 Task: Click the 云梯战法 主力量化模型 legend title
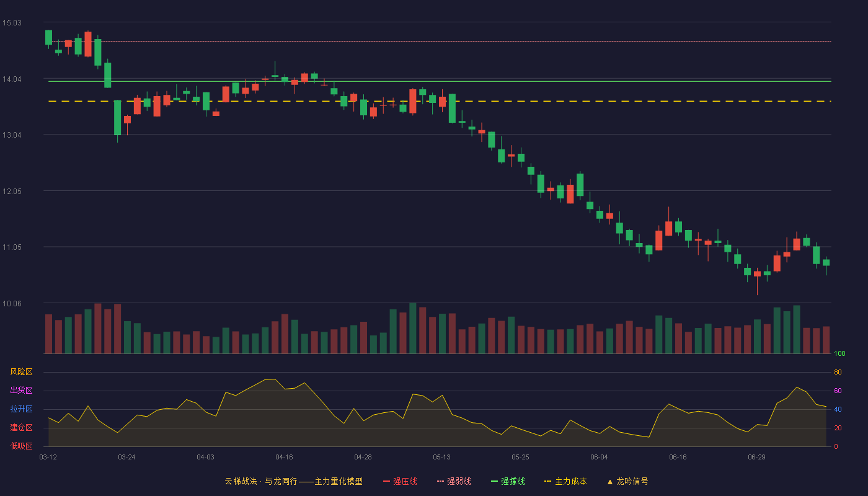click(294, 481)
